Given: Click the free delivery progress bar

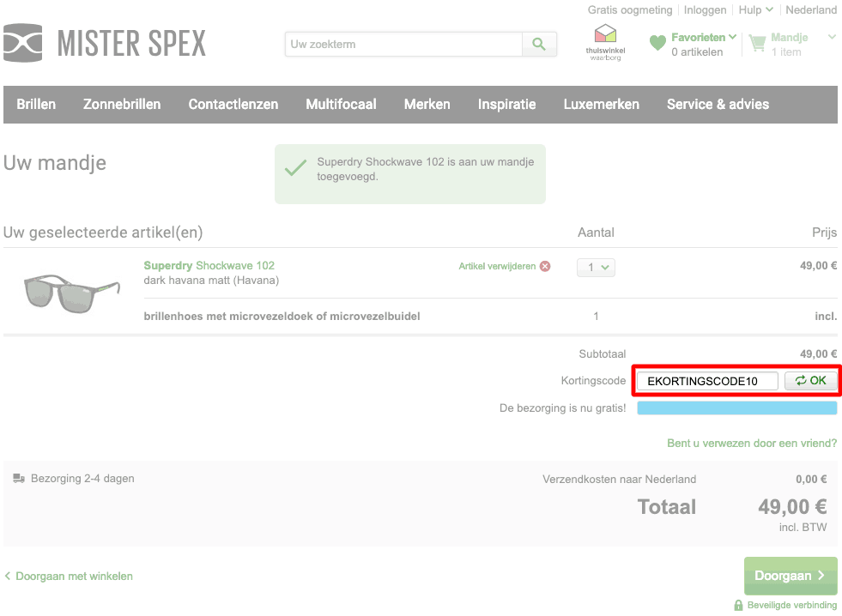Looking at the screenshot, I should click(736, 408).
